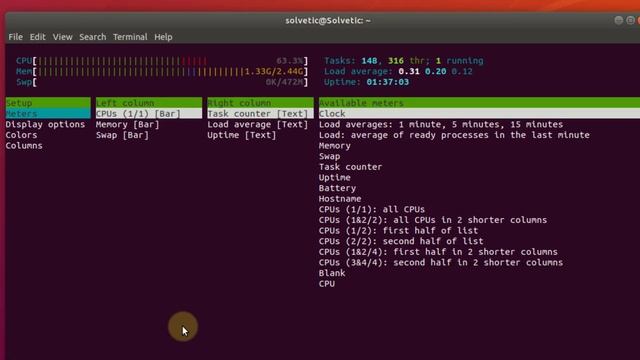Select CPUs (2/2): second half of list
The height and width of the screenshot is (360, 640).
click(401, 241)
